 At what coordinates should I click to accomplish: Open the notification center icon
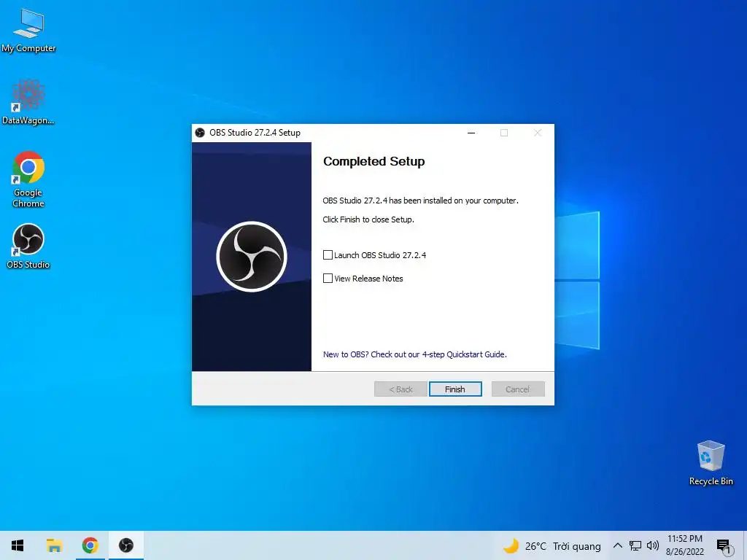[724, 545]
